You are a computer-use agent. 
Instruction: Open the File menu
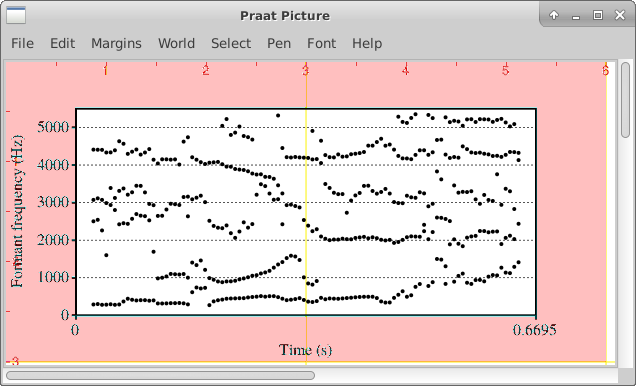(22, 43)
